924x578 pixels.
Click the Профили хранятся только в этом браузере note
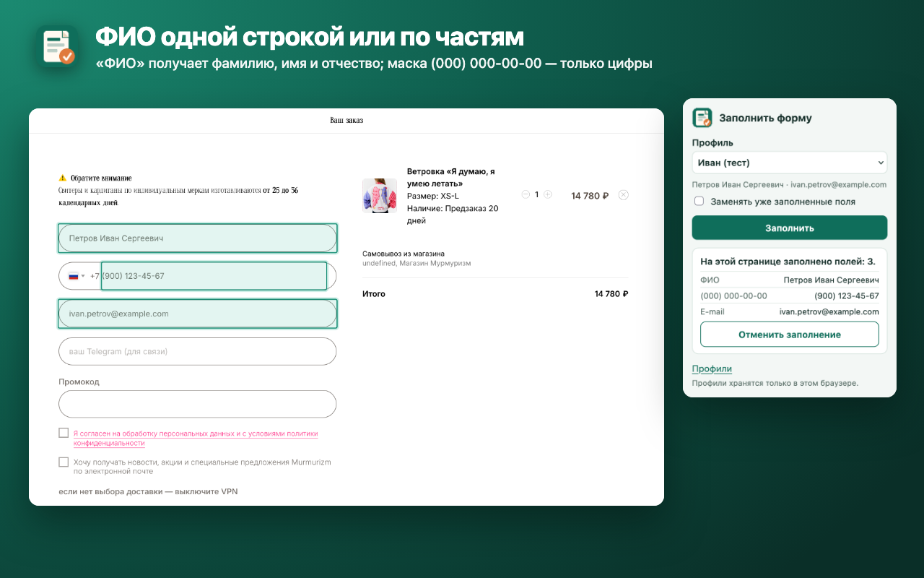[x=775, y=383]
